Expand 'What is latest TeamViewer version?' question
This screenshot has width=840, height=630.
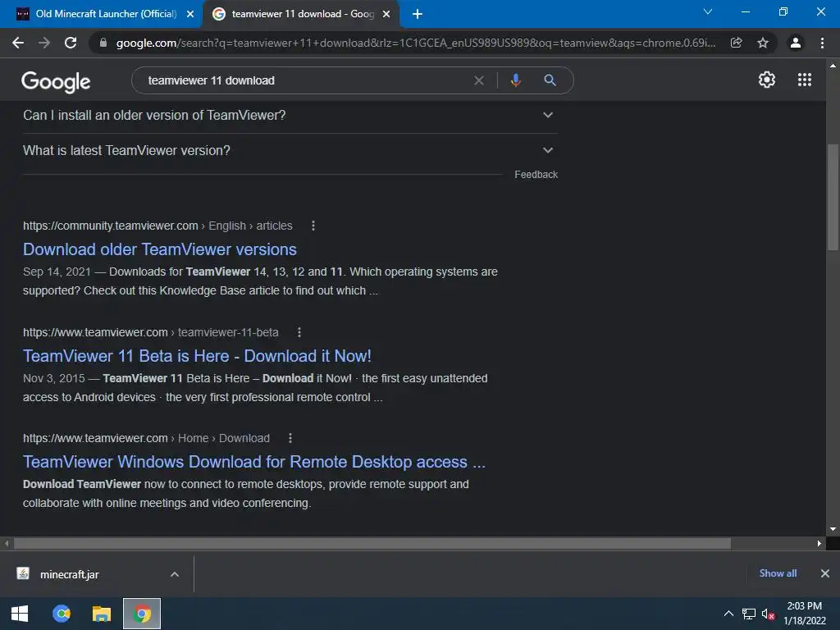290,151
